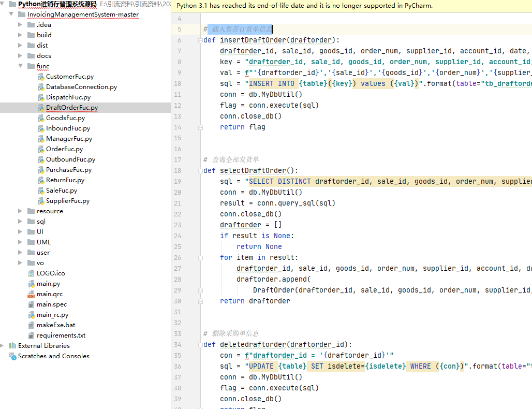Image resolution: width=532 pixels, height=409 pixels.
Task: Fold the deletedraftorder function in gutter
Action: coord(200,345)
